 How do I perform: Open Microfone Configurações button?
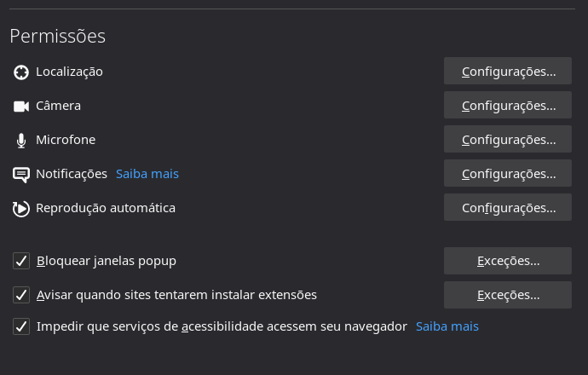508,139
